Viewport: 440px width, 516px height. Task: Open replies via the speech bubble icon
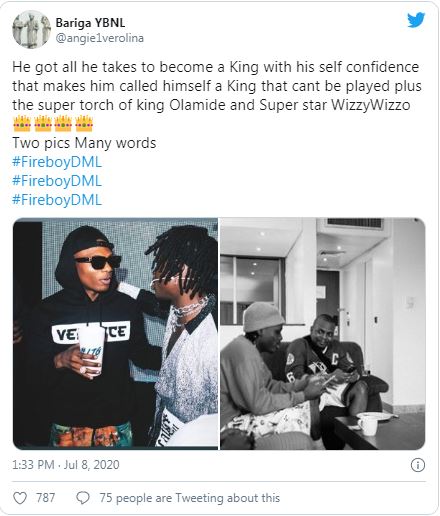pyautogui.click(x=83, y=498)
